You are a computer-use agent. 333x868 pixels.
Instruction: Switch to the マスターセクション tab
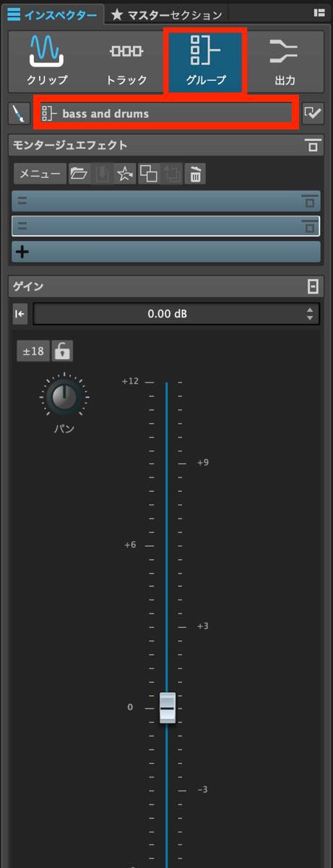166,13
